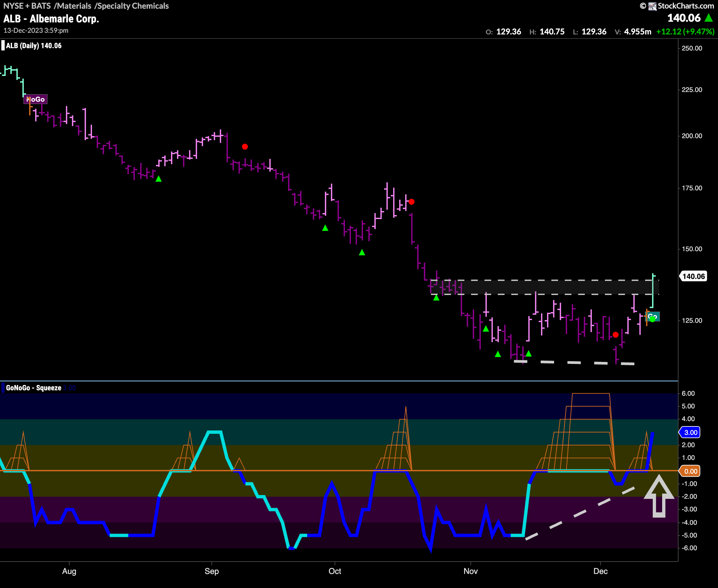Click the September red dot marker
This screenshot has height=588, width=718.
[245, 146]
